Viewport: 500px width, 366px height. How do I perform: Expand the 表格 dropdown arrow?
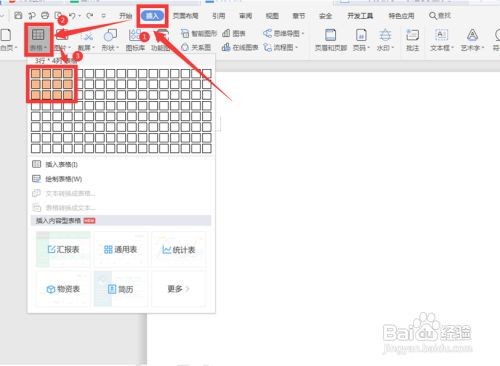(x=45, y=48)
